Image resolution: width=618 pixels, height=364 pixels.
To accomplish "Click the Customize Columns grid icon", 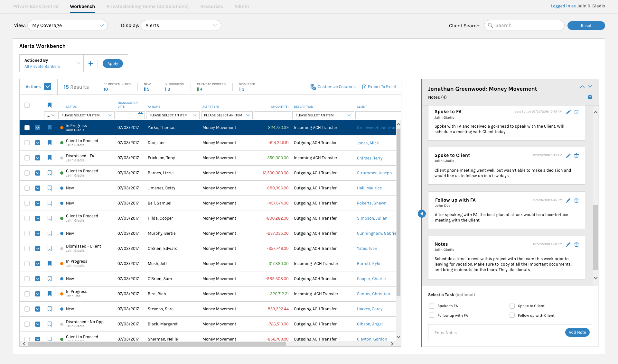I will pos(313,87).
